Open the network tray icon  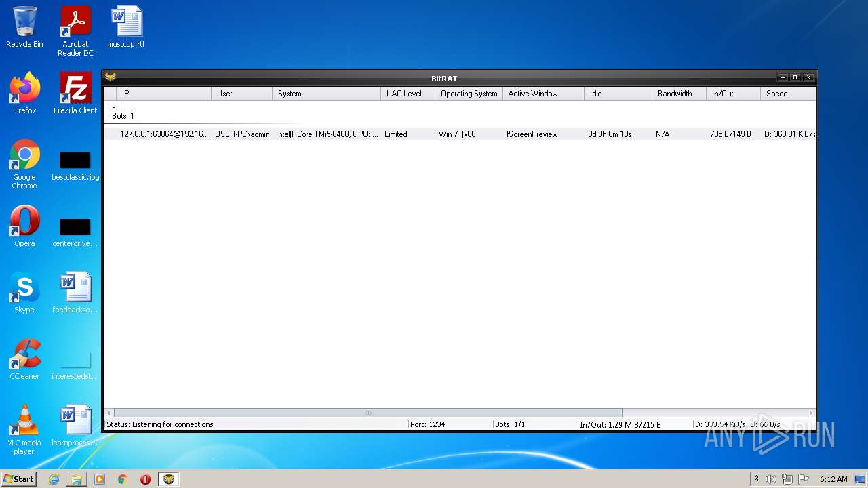point(787,479)
